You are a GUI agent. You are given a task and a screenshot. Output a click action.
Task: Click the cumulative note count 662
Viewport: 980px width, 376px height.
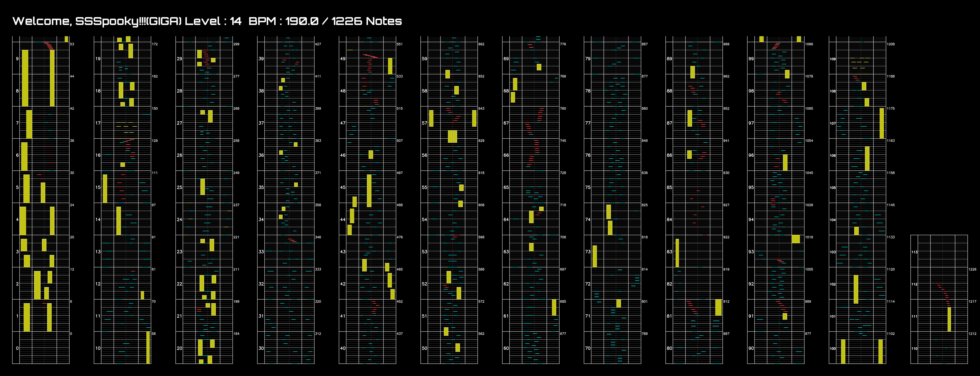pos(481,44)
